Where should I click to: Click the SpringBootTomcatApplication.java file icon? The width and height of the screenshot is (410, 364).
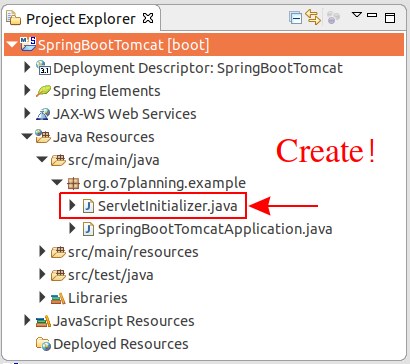click(88, 229)
